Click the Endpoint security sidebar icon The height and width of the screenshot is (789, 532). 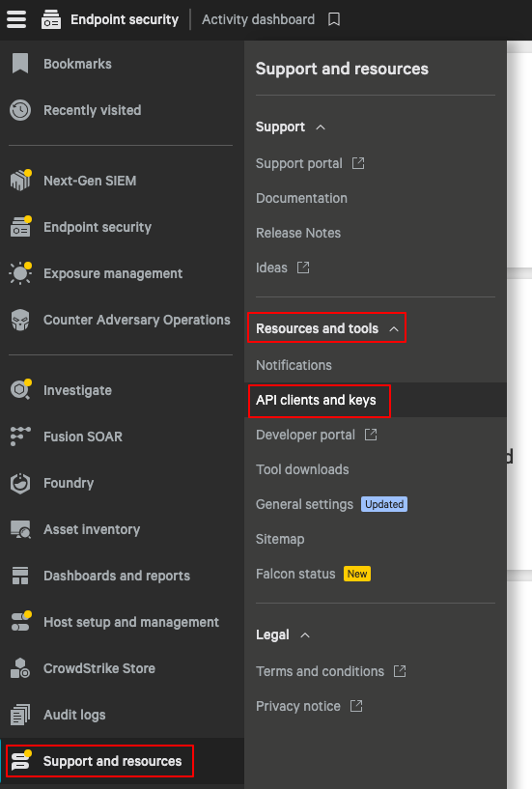pos(20,227)
